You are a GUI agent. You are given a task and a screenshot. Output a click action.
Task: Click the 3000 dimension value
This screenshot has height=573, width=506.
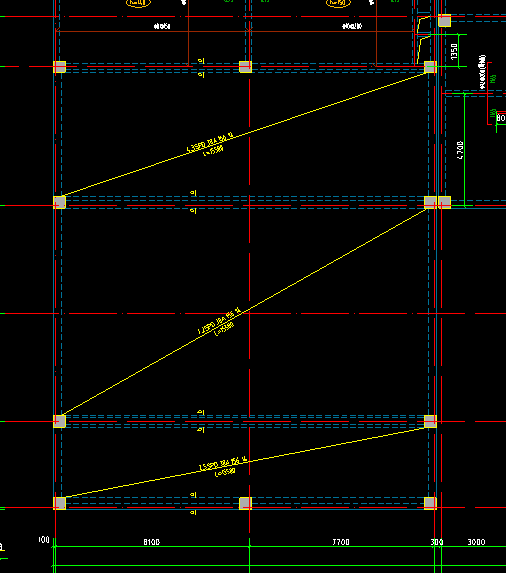click(476, 542)
